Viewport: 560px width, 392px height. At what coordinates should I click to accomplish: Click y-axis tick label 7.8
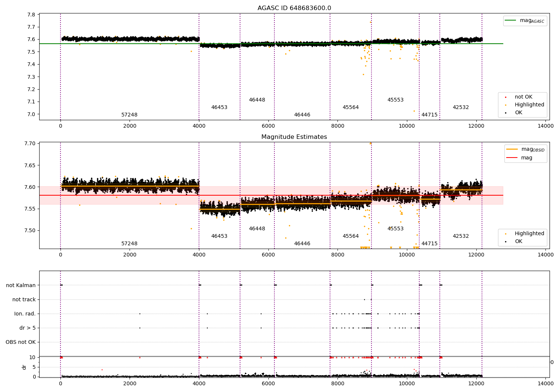pyautogui.click(x=31, y=15)
